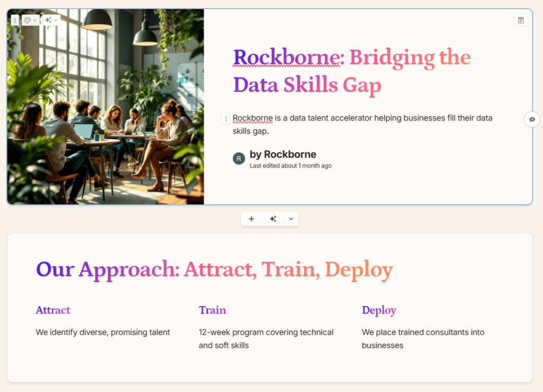This screenshot has height=392, width=543.
Task: Click the 'Train' column heading
Action: [x=212, y=310]
